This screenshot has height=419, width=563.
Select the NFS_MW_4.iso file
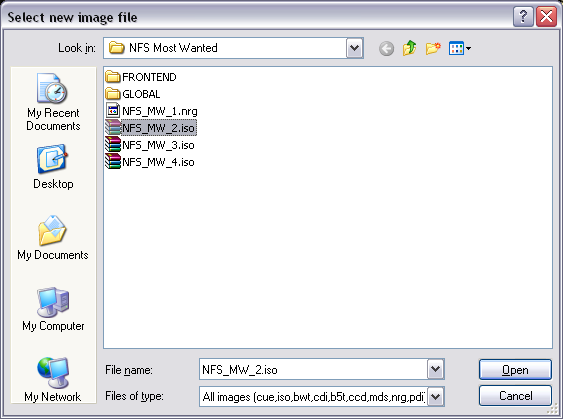[x=150, y=162]
